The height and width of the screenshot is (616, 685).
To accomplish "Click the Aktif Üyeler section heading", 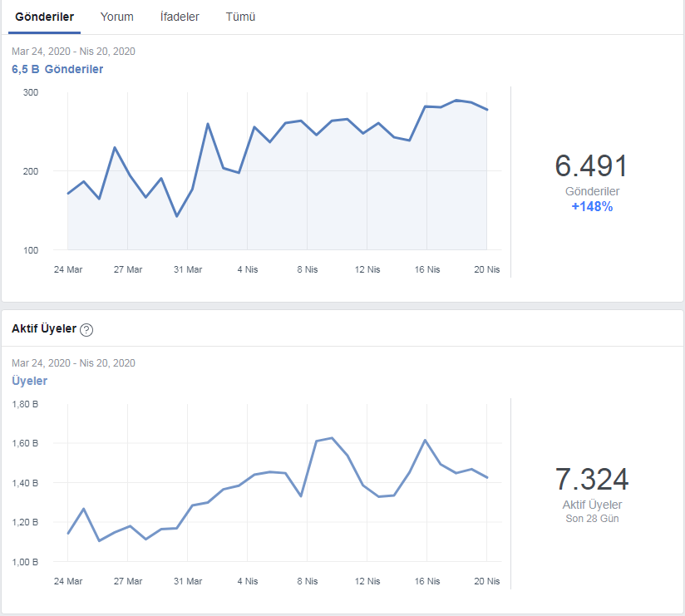I will 44,329.
